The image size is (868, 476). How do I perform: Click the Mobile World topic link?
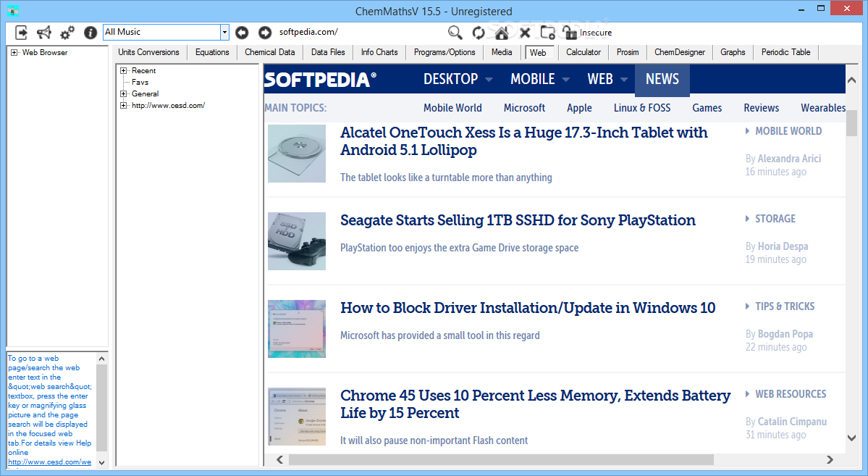[452, 108]
